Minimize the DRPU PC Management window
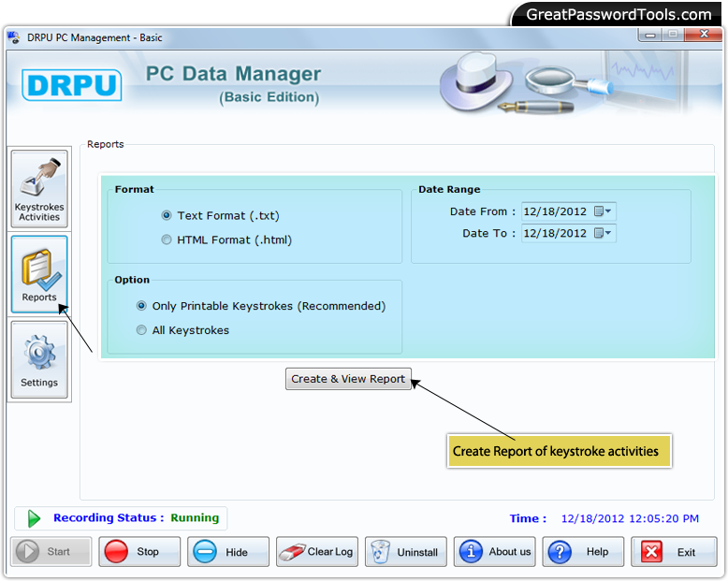Image resolution: width=728 pixels, height=581 pixels. pos(650,35)
